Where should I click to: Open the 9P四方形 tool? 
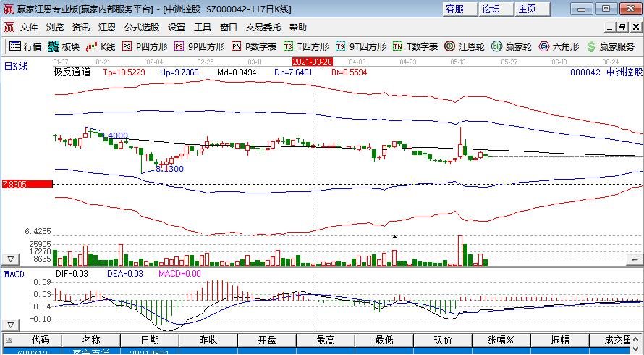199,46
